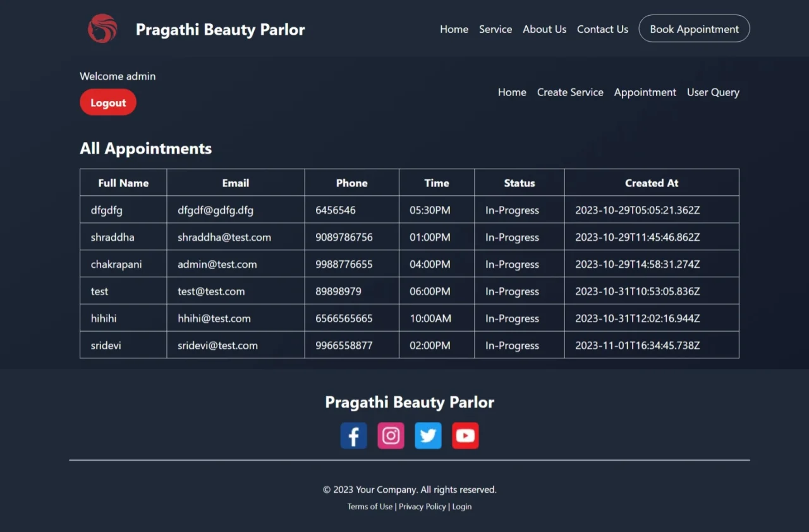Click the Email column header
Screen dimensions: 809x532
point(236,183)
